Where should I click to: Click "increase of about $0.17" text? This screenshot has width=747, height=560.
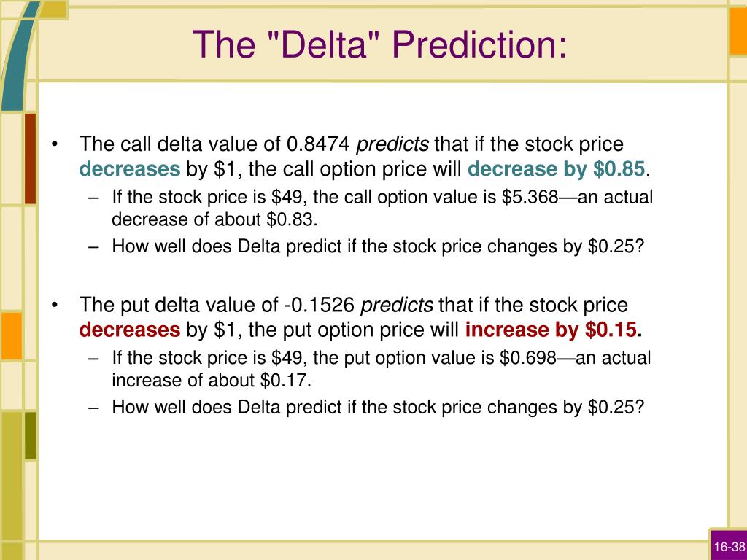click(x=212, y=381)
